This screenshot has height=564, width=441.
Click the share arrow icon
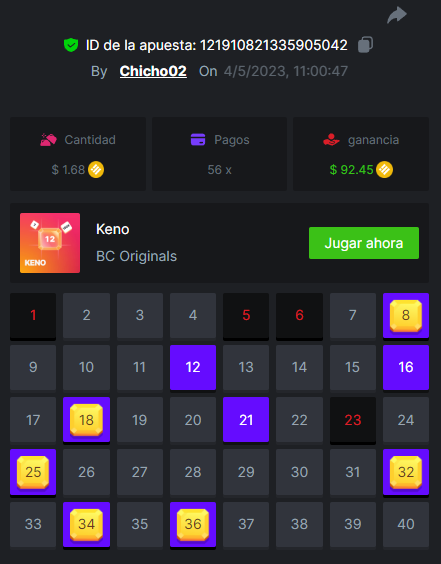(397, 15)
